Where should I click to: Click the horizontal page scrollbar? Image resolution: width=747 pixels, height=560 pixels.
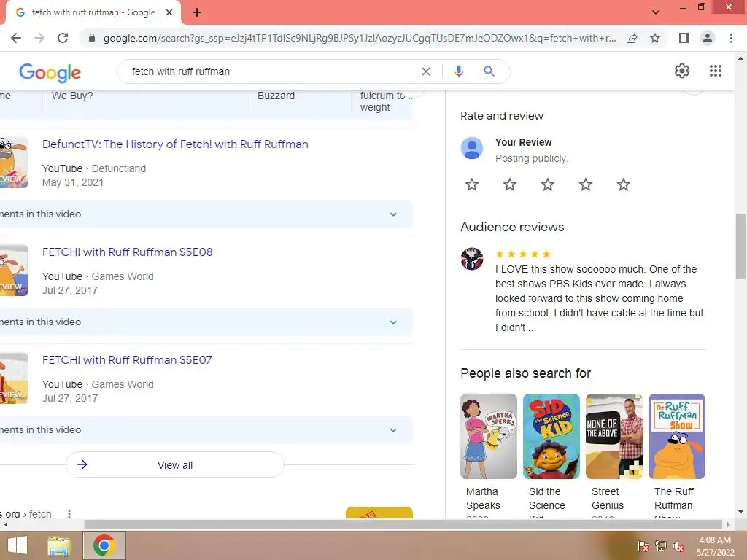405,524
